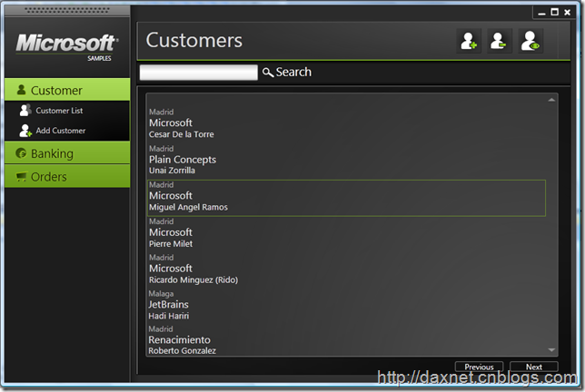Expand the Customer sidebar section
This screenshot has height=392, width=585.
tap(67, 91)
